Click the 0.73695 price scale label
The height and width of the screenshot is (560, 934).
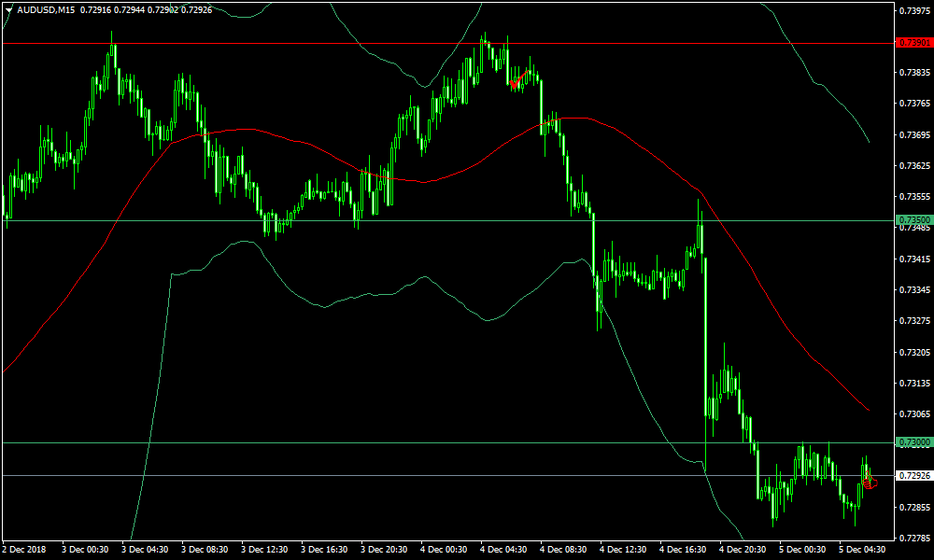[x=914, y=135]
